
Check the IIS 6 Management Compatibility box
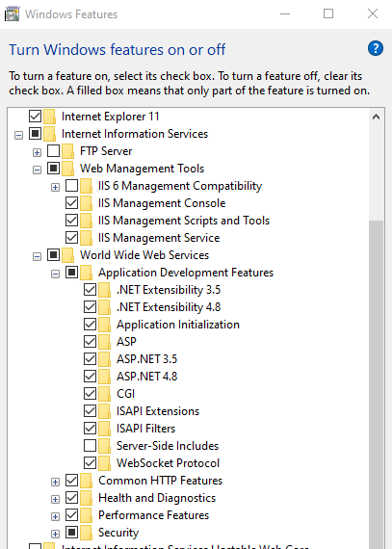click(x=71, y=185)
